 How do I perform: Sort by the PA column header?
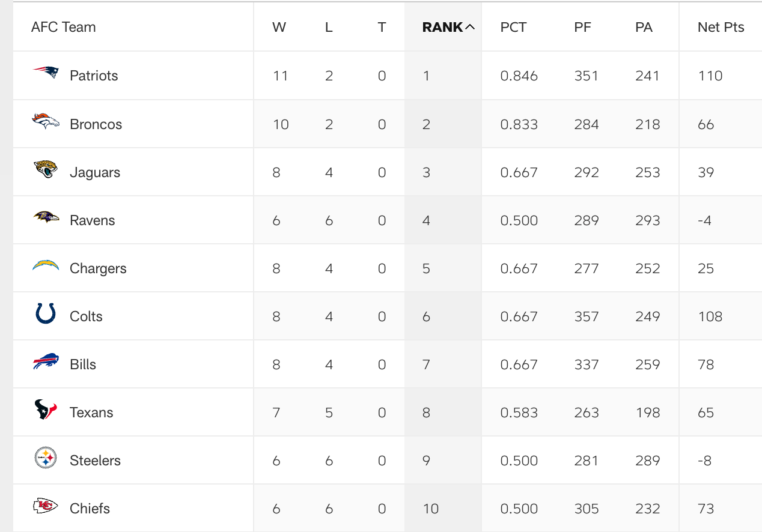[x=644, y=27]
